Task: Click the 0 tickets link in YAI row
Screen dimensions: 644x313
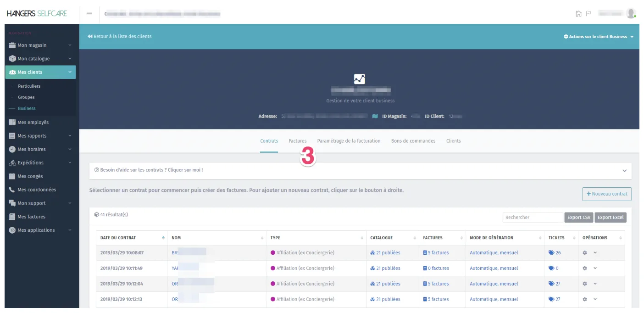Action: [553, 268]
